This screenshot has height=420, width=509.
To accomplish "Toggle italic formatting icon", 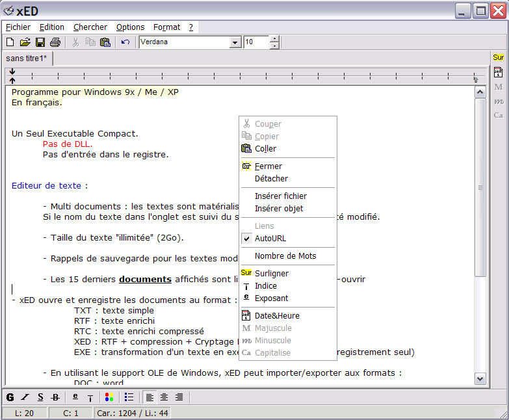I will 25,397.
